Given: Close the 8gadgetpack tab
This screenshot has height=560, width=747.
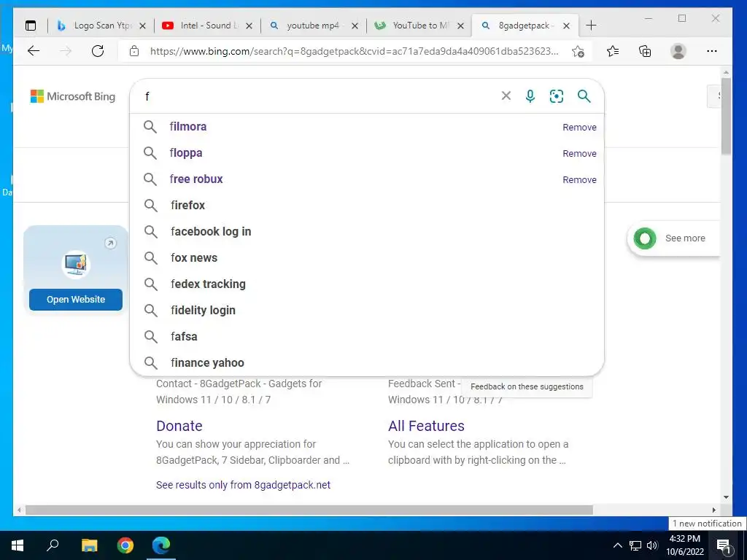Looking at the screenshot, I should (x=566, y=26).
